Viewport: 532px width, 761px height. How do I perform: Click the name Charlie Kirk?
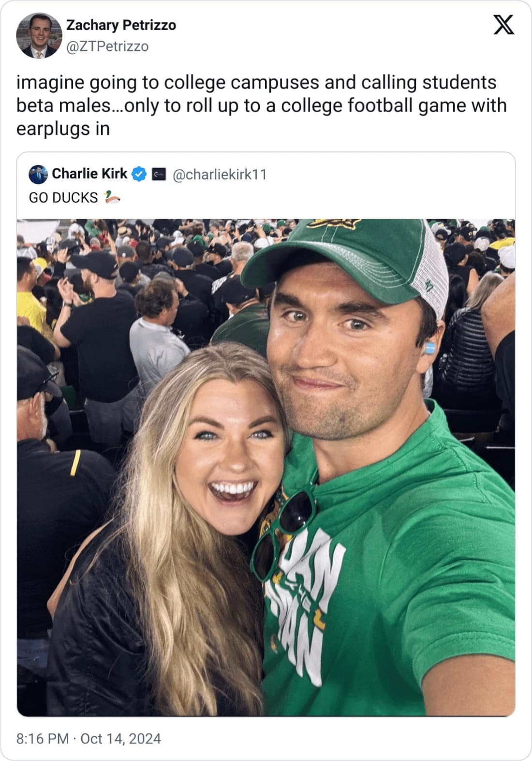pos(89,175)
